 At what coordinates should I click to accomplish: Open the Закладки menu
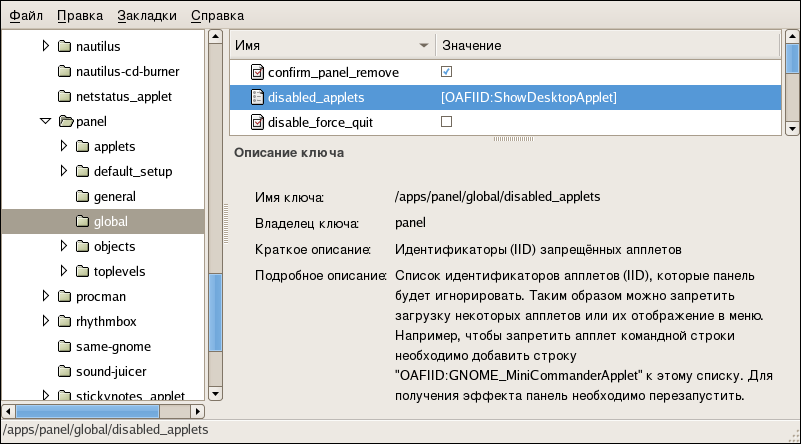[x=146, y=16]
